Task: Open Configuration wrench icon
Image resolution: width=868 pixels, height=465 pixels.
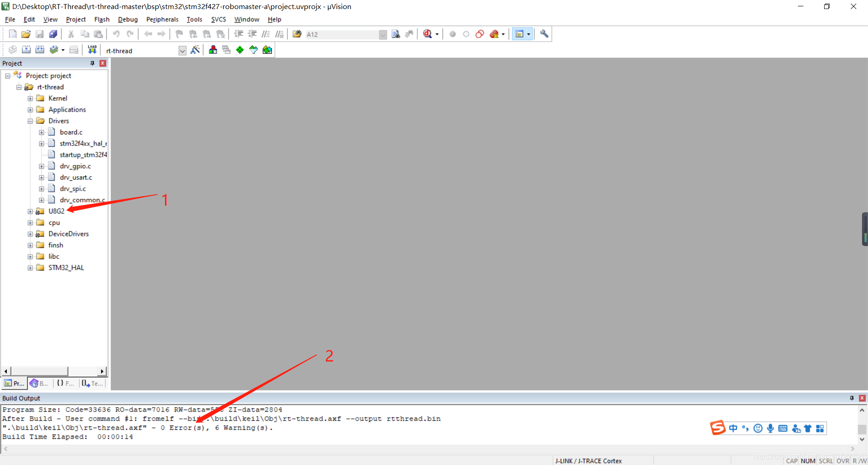Action: pos(544,34)
